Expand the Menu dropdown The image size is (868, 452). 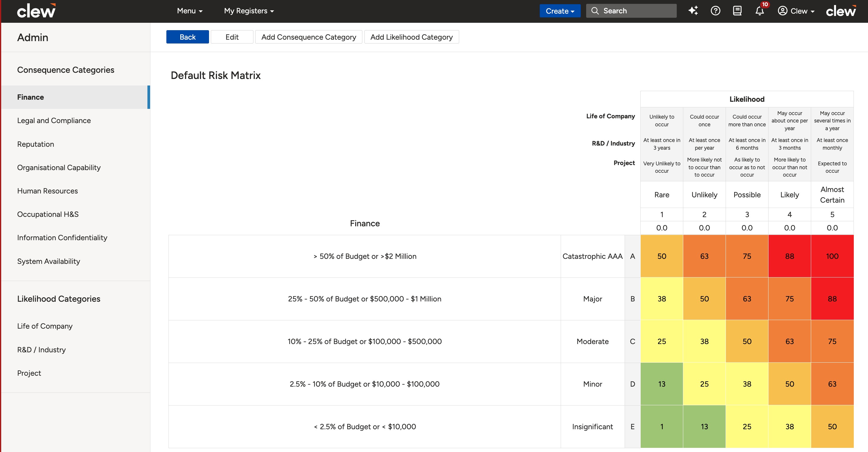point(190,11)
